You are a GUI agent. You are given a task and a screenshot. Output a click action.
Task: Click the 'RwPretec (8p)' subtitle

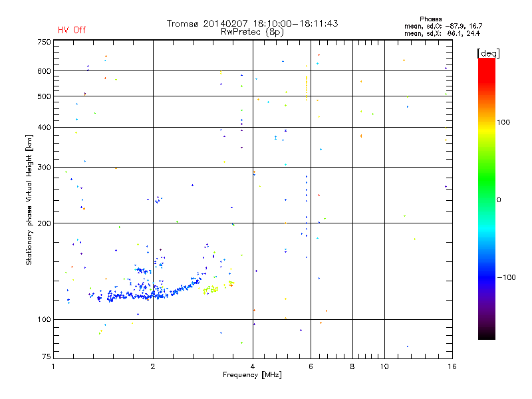252,32
